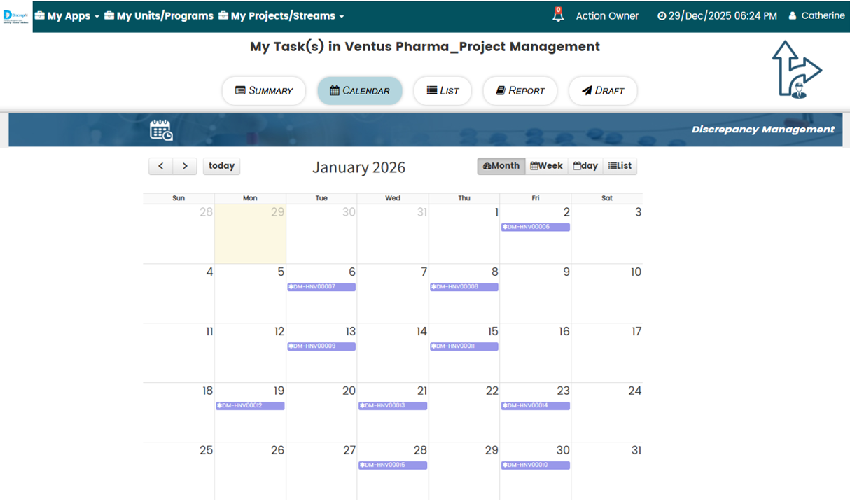Image resolution: width=850 pixels, height=504 pixels.
Task: Click the today button
Action: tap(221, 166)
